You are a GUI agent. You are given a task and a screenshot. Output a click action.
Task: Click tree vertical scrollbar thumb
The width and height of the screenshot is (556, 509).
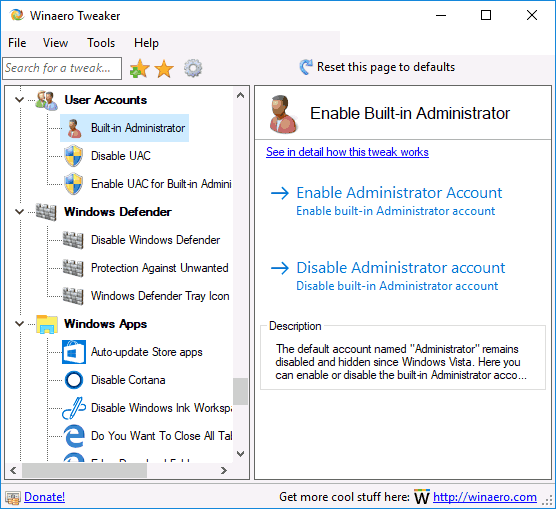pyautogui.click(x=240, y=391)
